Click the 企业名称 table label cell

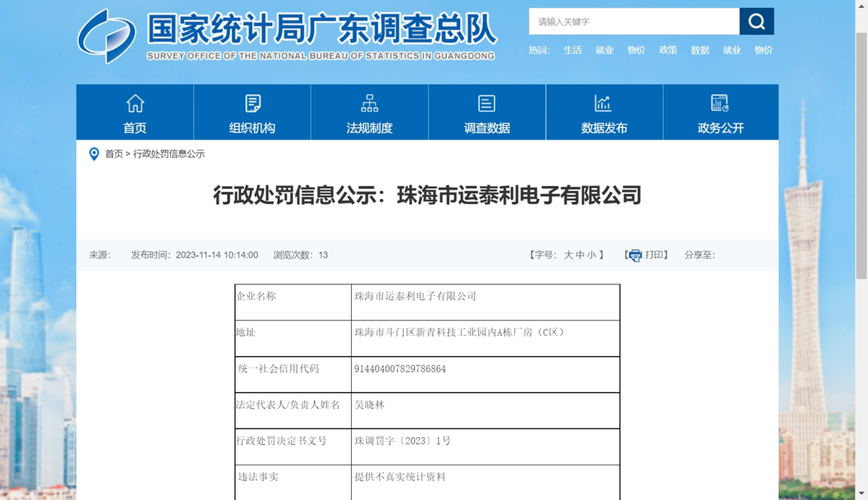293,302
